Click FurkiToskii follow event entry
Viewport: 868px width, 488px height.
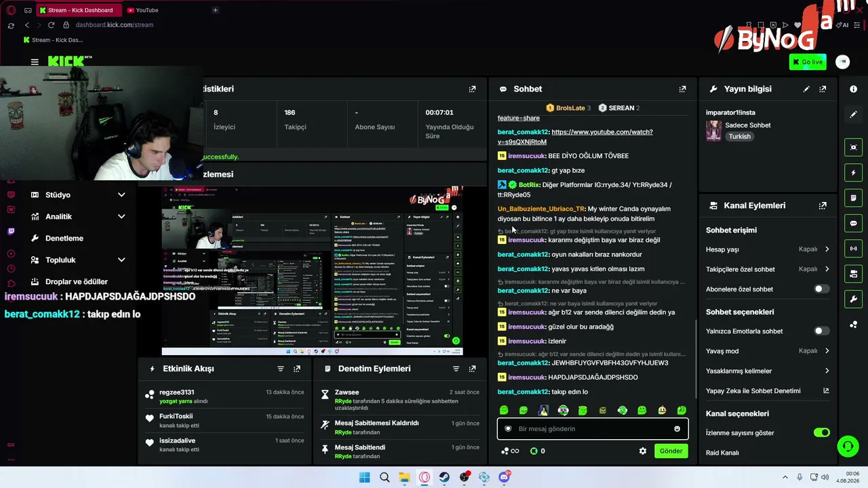(224, 421)
